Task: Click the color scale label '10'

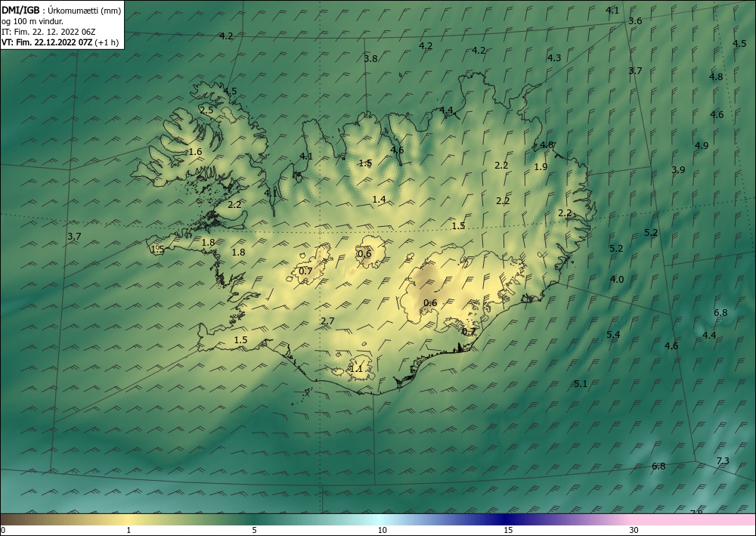Action: (382, 530)
